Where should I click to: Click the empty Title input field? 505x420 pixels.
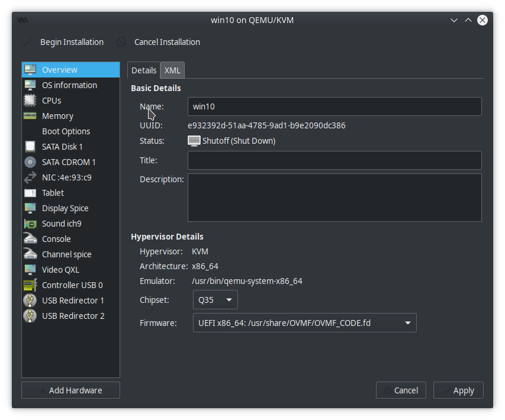click(334, 160)
